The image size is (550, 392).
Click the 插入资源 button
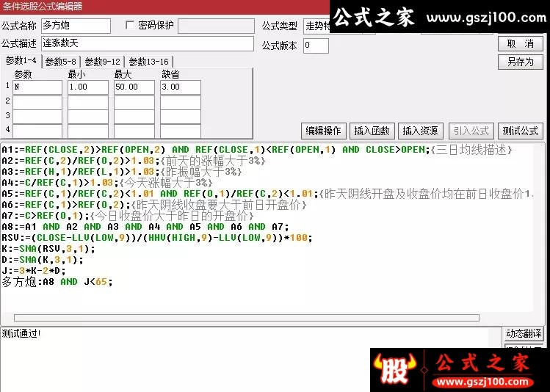point(421,131)
